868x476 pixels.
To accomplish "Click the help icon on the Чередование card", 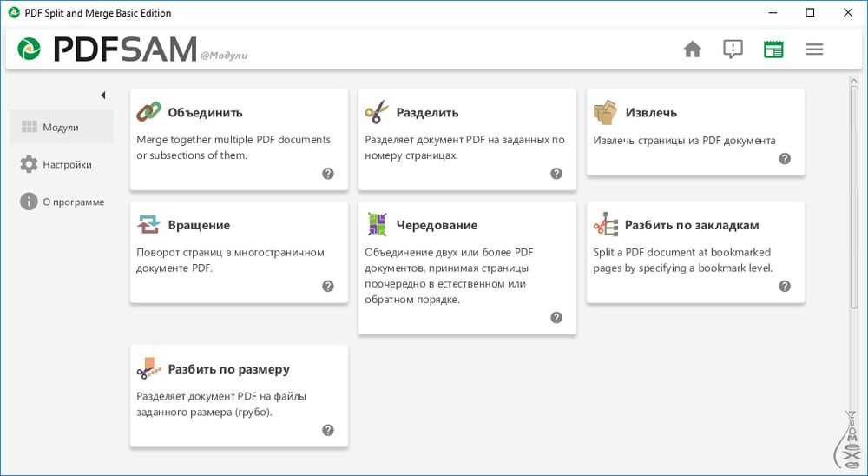I will (556, 318).
